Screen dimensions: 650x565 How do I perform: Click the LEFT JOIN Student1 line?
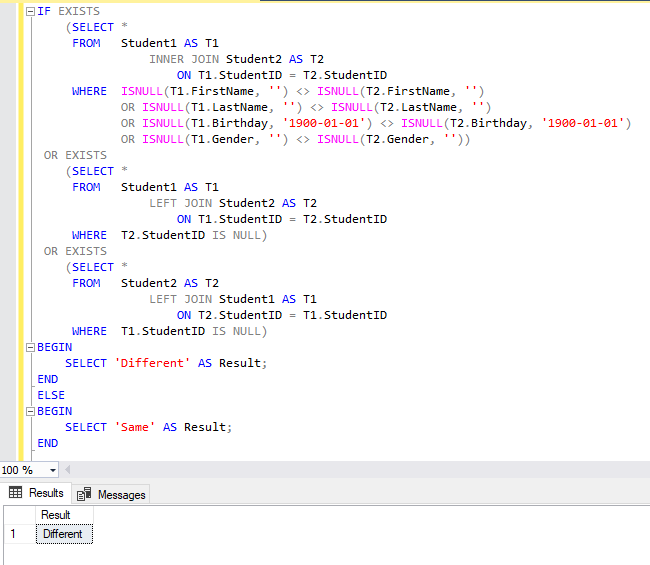coord(233,299)
